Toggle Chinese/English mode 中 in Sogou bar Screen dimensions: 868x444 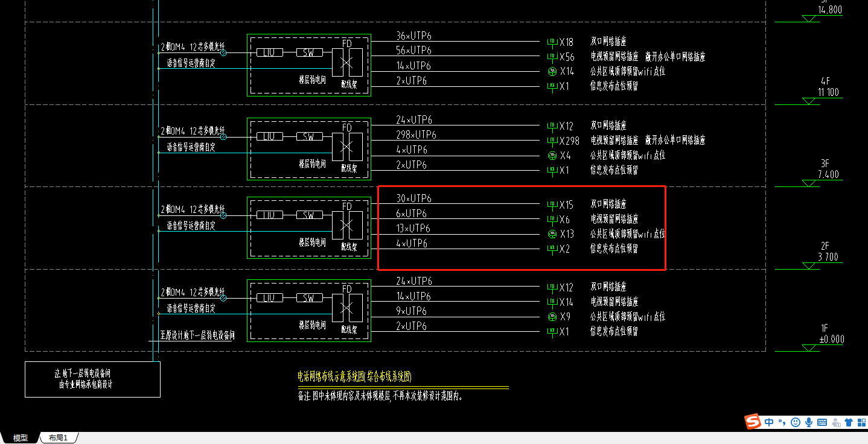tap(769, 422)
